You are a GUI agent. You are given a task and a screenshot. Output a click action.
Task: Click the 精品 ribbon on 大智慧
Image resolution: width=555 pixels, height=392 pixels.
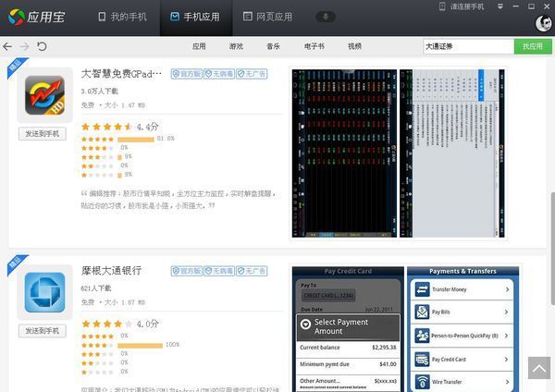[x=16, y=67]
